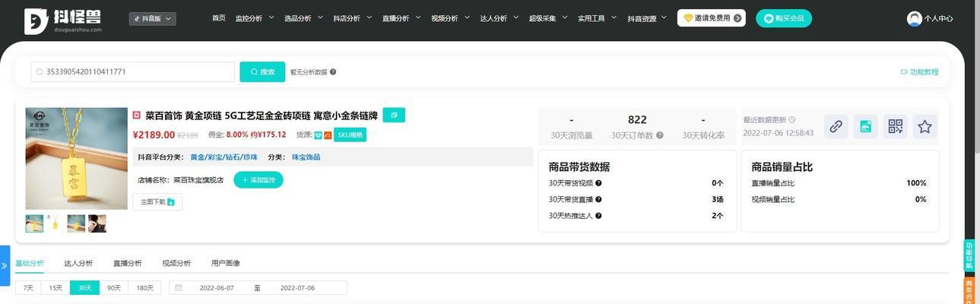The height and width of the screenshot is (304, 980).
Task: Select the second product thumbnail
Action: (x=56, y=223)
